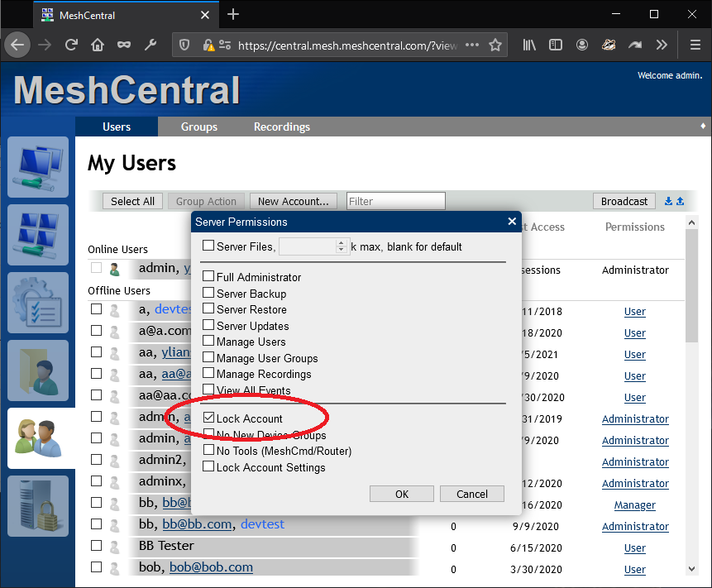Click inside the Filter input box
Screen dimensions: 712x588
395,201
